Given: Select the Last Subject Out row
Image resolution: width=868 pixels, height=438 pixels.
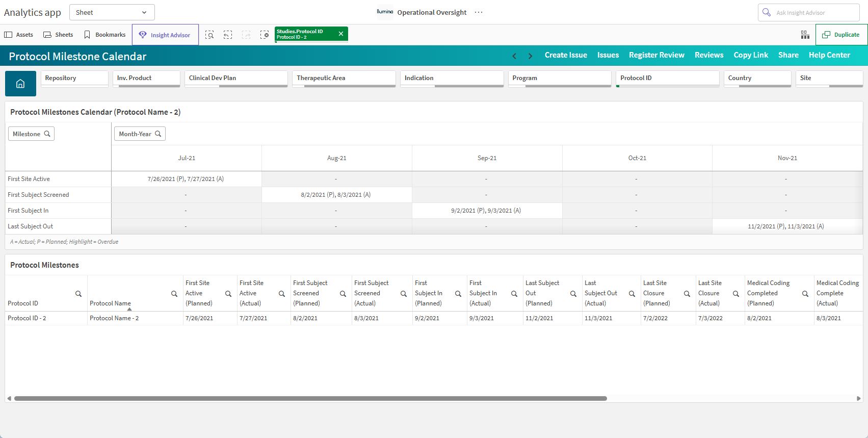Looking at the screenshot, I should tap(58, 226).
